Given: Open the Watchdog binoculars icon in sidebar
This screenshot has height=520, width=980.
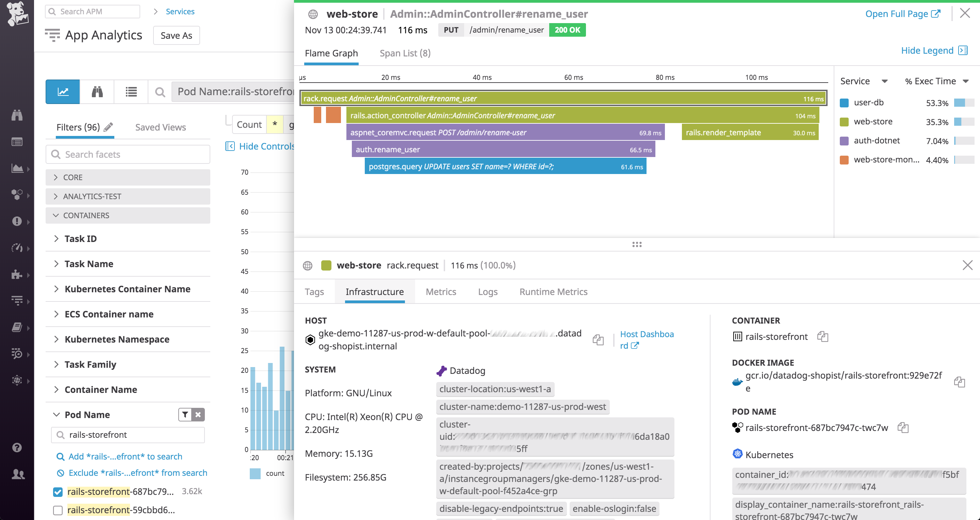Looking at the screenshot, I should tap(17, 115).
